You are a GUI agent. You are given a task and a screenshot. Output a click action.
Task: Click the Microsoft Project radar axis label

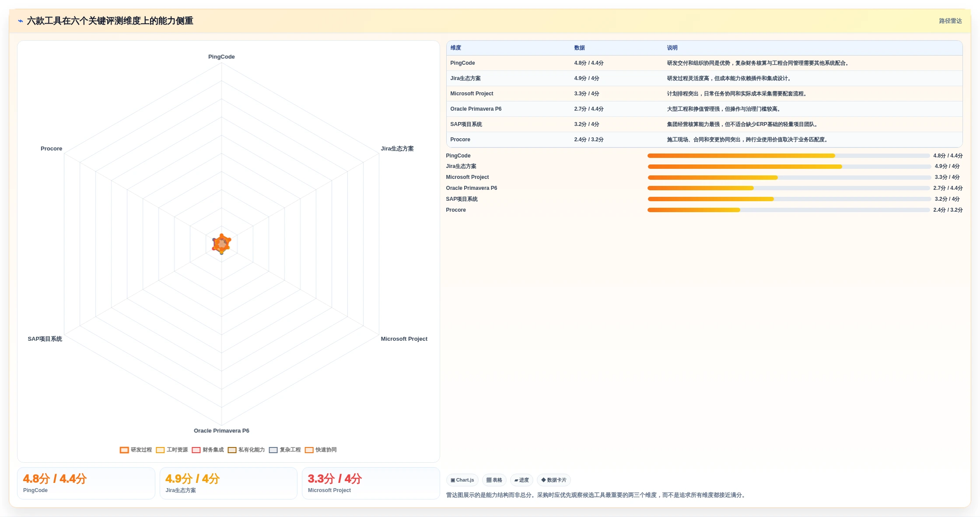(x=404, y=339)
